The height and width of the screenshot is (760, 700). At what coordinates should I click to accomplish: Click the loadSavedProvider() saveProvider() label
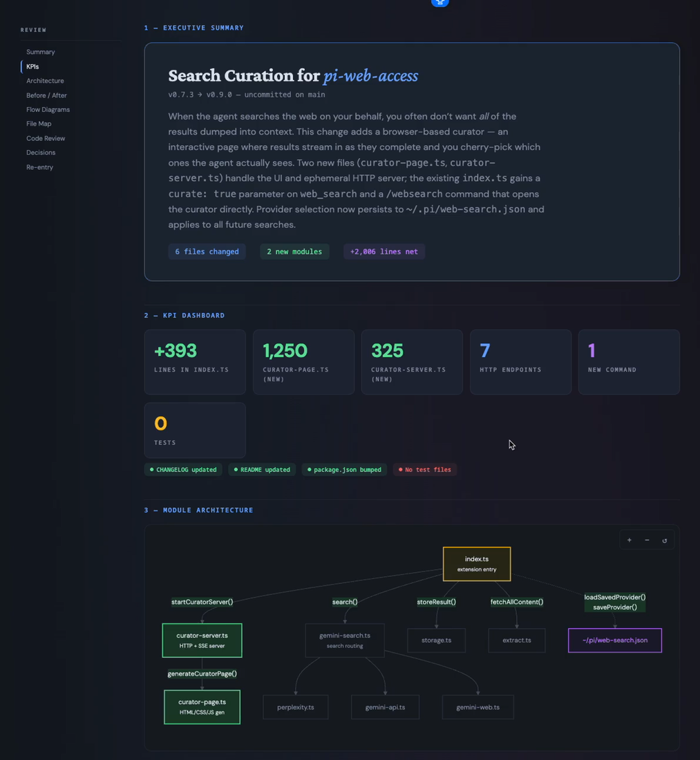tap(615, 602)
